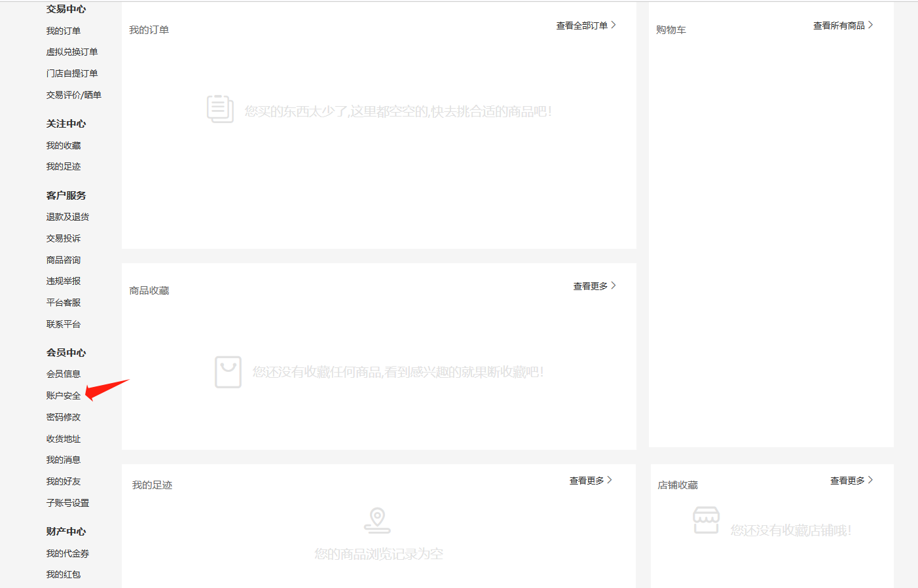Select 子账号设置 in the sidebar
918x588 pixels.
67,503
